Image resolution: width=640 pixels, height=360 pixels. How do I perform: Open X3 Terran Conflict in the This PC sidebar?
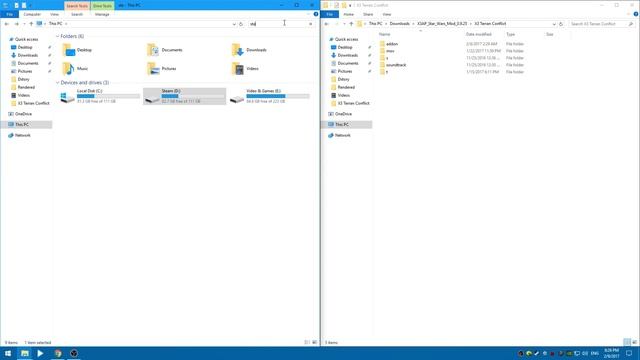[33, 103]
